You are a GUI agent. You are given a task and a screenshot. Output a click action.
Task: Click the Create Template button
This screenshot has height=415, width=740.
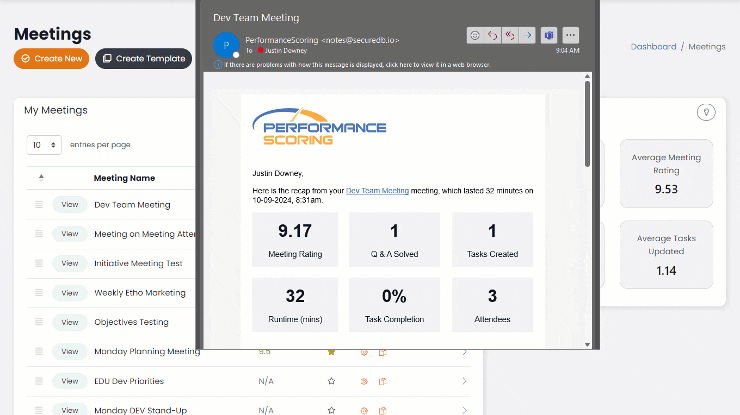click(143, 59)
